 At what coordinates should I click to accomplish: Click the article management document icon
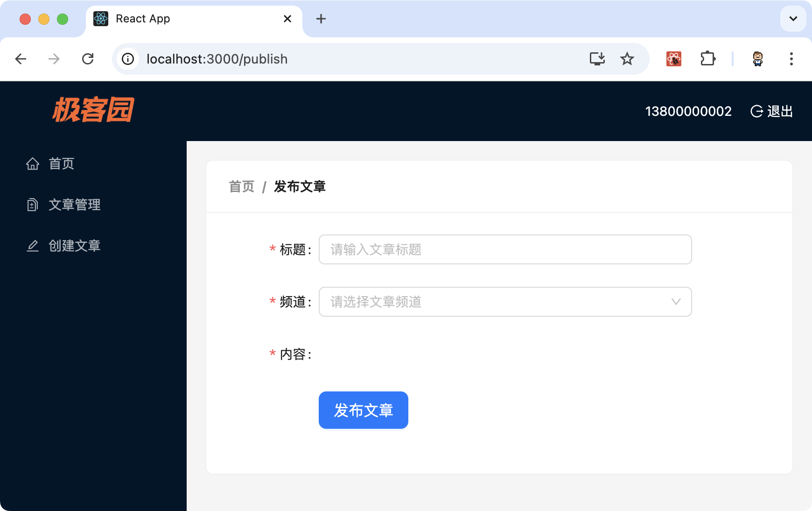point(33,205)
